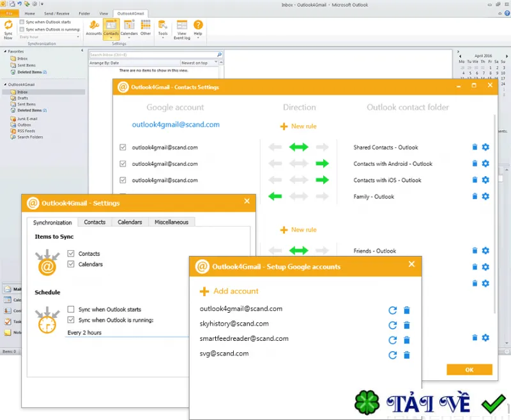Screen dimensions: 511x420
Task: Set two-way sync arrow for Shared Contacts
Action: pyautogui.click(x=298, y=147)
